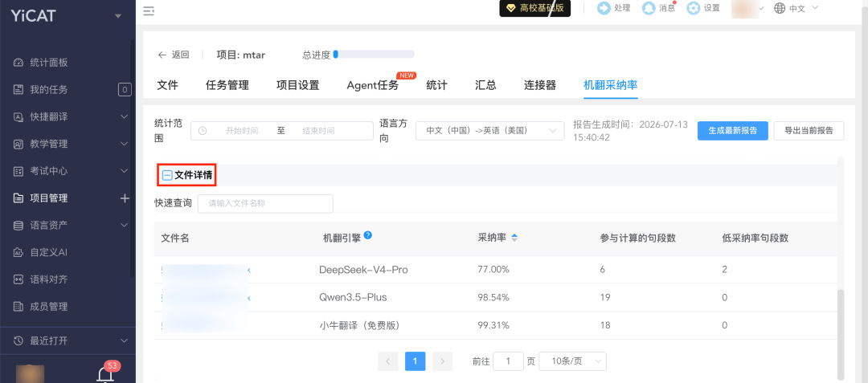Expand 考试中心 chevron
The width and height of the screenshot is (868, 383).
click(124, 171)
